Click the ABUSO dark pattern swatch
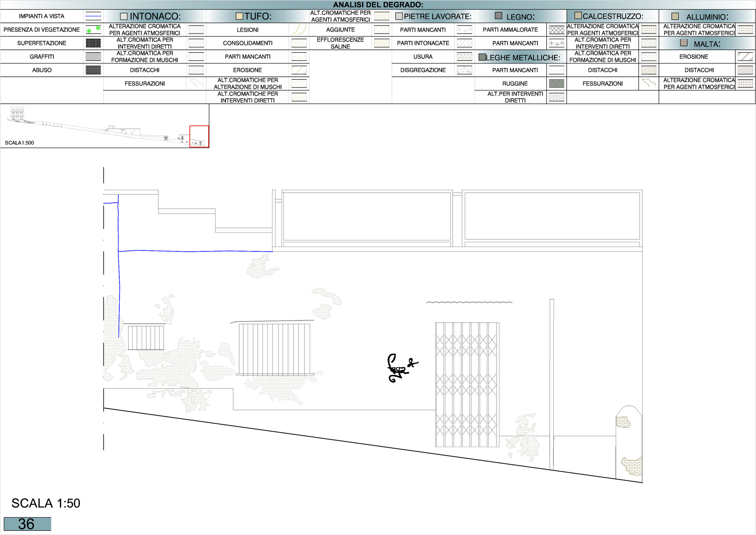This screenshot has height=535, width=756. click(x=93, y=70)
